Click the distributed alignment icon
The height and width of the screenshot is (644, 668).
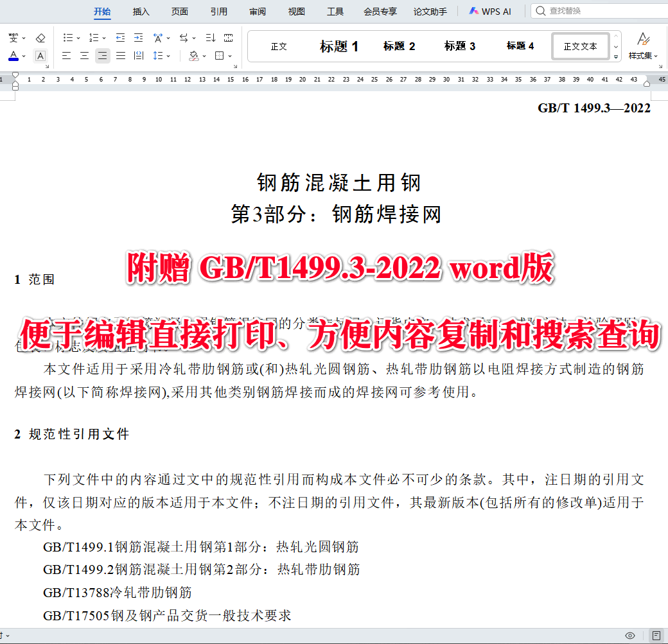click(x=139, y=56)
